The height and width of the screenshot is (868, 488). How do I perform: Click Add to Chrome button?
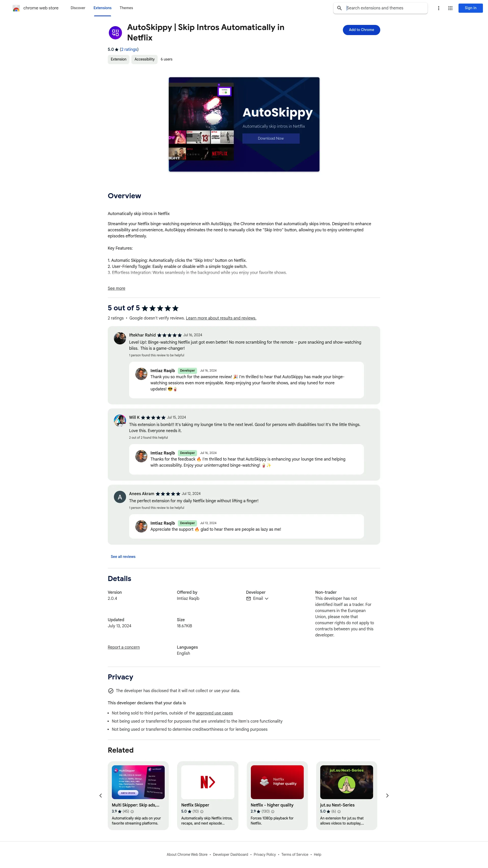pos(360,30)
